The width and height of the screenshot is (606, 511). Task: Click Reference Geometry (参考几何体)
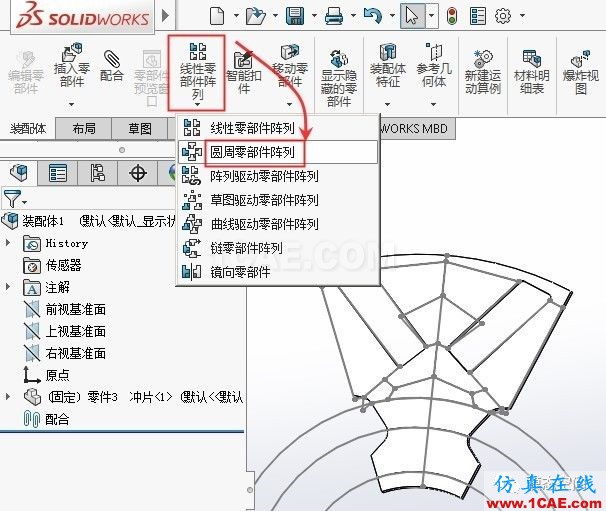(434, 65)
